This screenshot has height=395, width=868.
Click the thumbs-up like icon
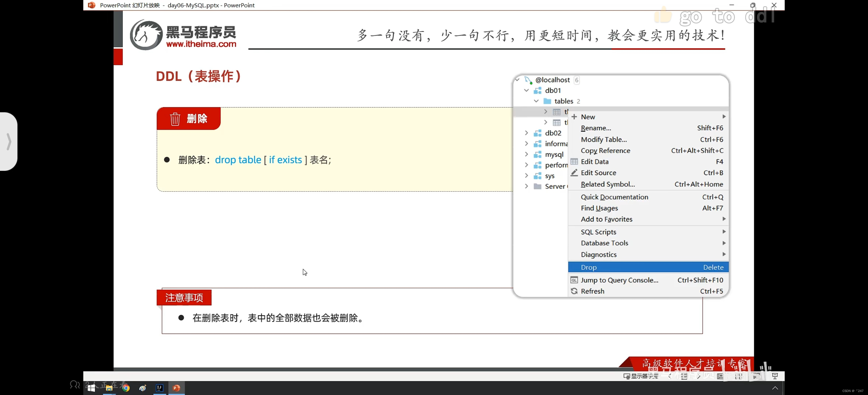(x=663, y=15)
